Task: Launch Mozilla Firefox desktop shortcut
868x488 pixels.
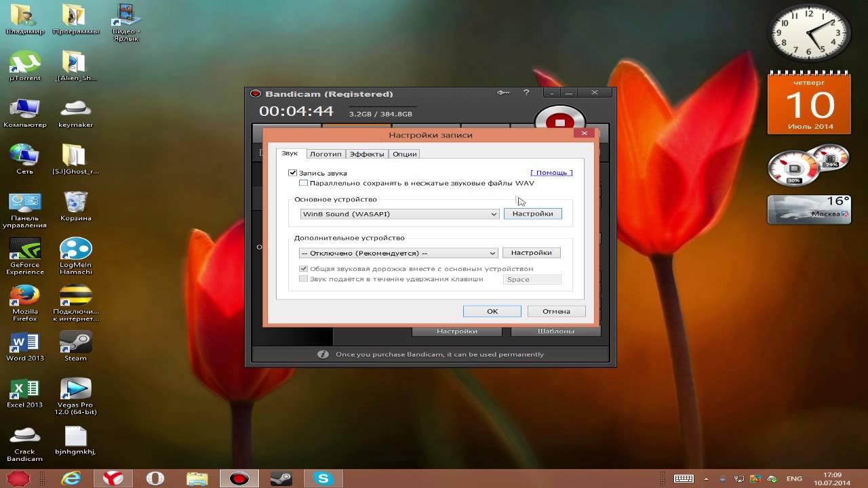Action: 24,303
